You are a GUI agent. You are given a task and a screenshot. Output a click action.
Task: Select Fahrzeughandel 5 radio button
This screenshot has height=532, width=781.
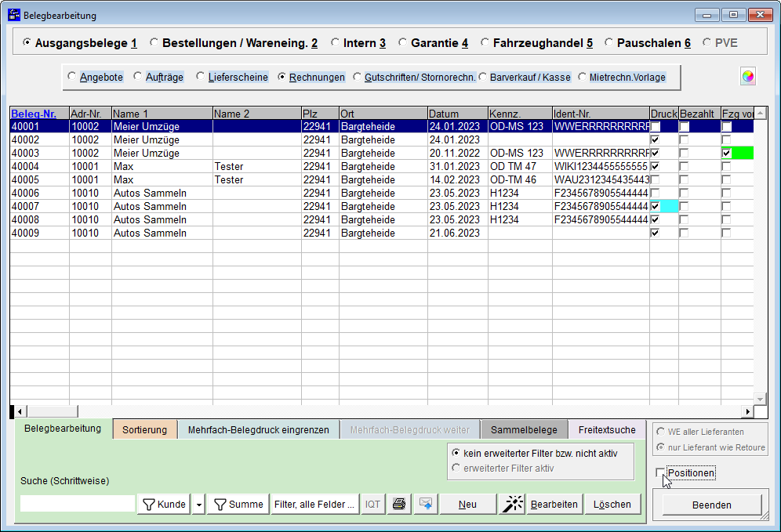point(485,43)
